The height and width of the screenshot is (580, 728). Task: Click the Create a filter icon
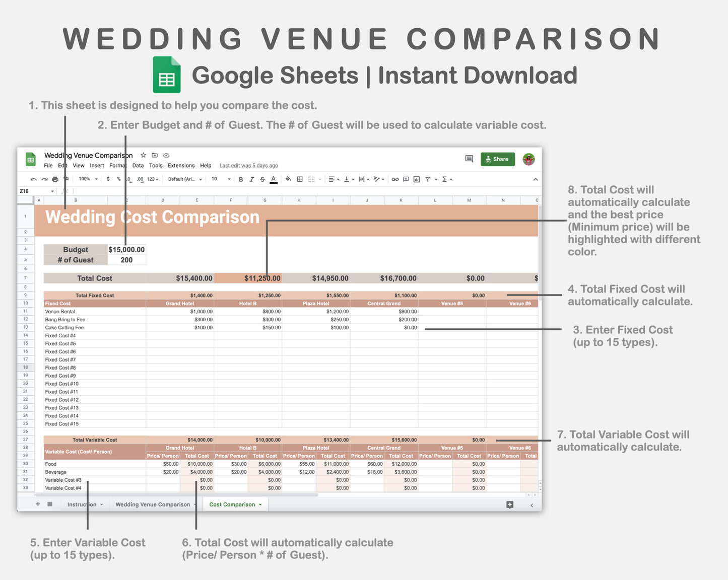tap(427, 179)
